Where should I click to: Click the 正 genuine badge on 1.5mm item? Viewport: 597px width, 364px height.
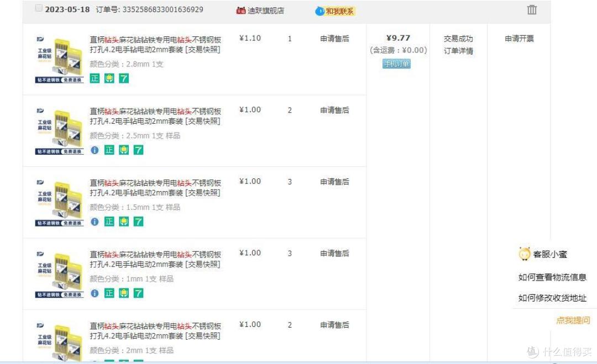pos(109,221)
